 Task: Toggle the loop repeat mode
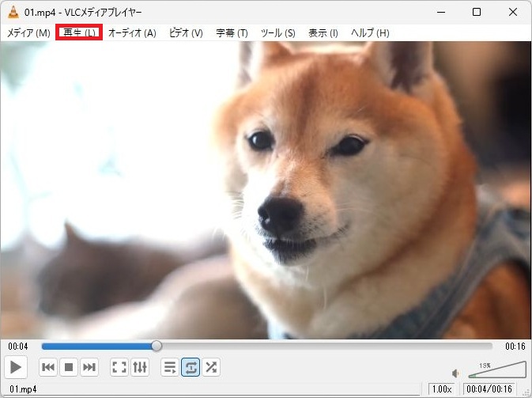[x=191, y=367]
